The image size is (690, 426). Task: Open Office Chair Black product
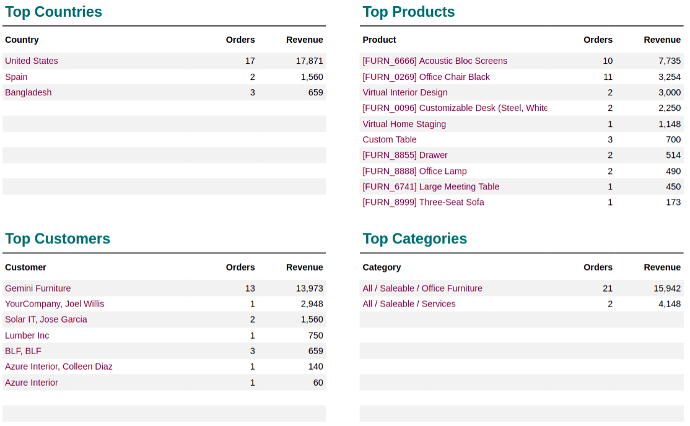click(x=426, y=77)
